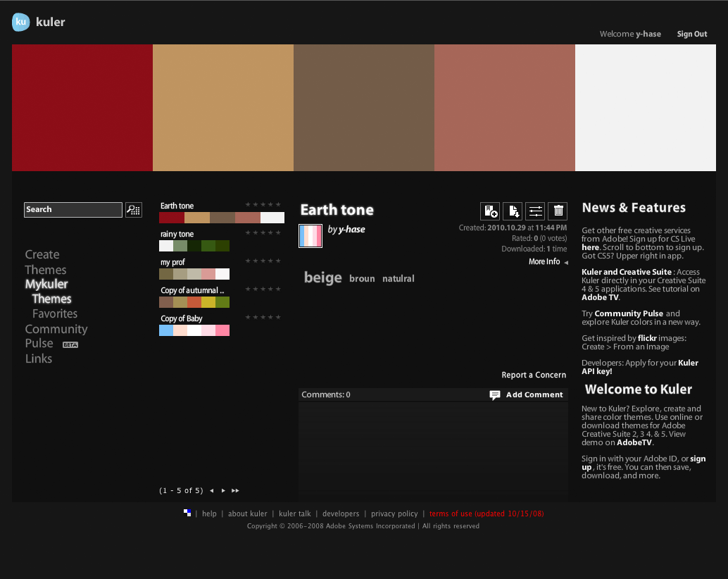Select the white large color swatch
The width and height of the screenshot is (728, 579).
coord(646,108)
